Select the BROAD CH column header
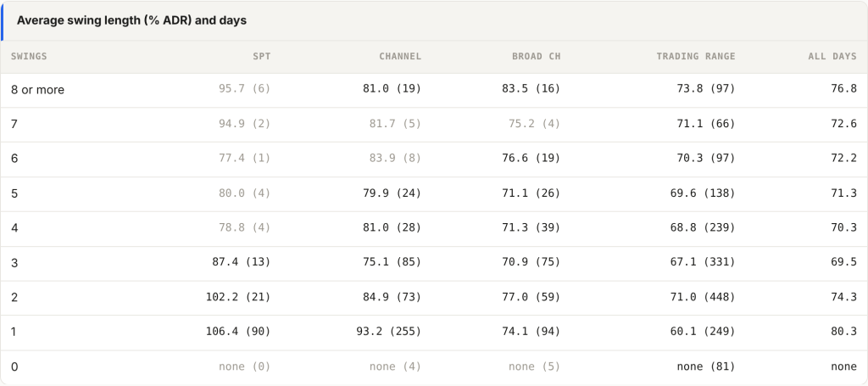Screen dimensions: 868x386 coord(537,57)
